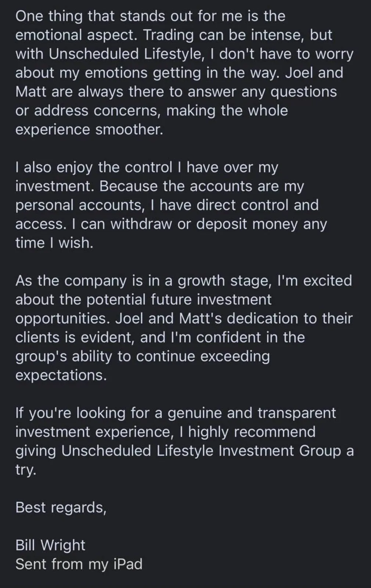
Task: Click the word 'try.' ending the recommendation
Action: pyautogui.click(x=26, y=470)
